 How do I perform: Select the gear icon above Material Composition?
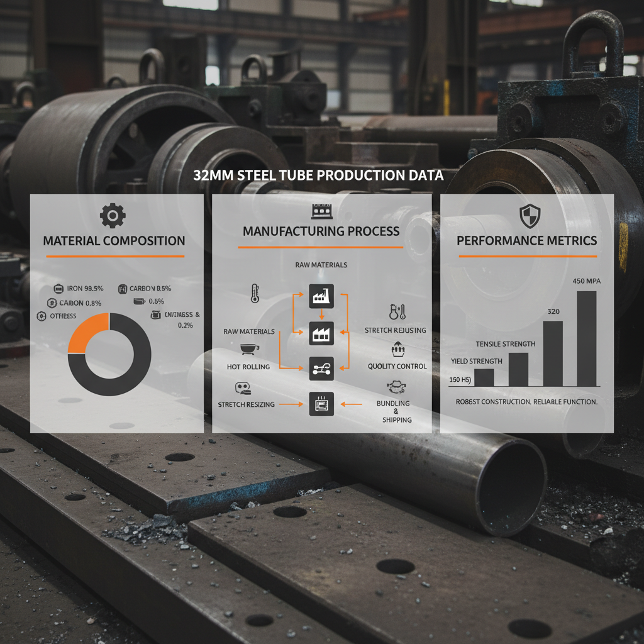coord(113,215)
